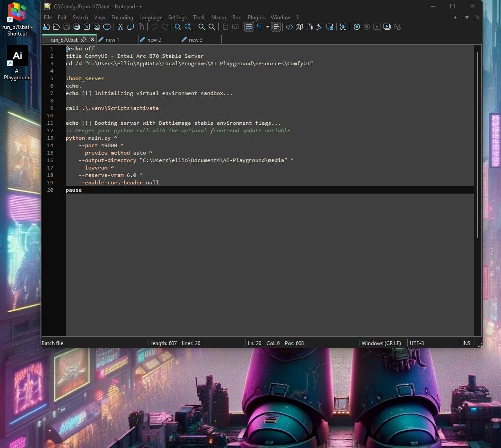Open the Edit menu

point(62,17)
